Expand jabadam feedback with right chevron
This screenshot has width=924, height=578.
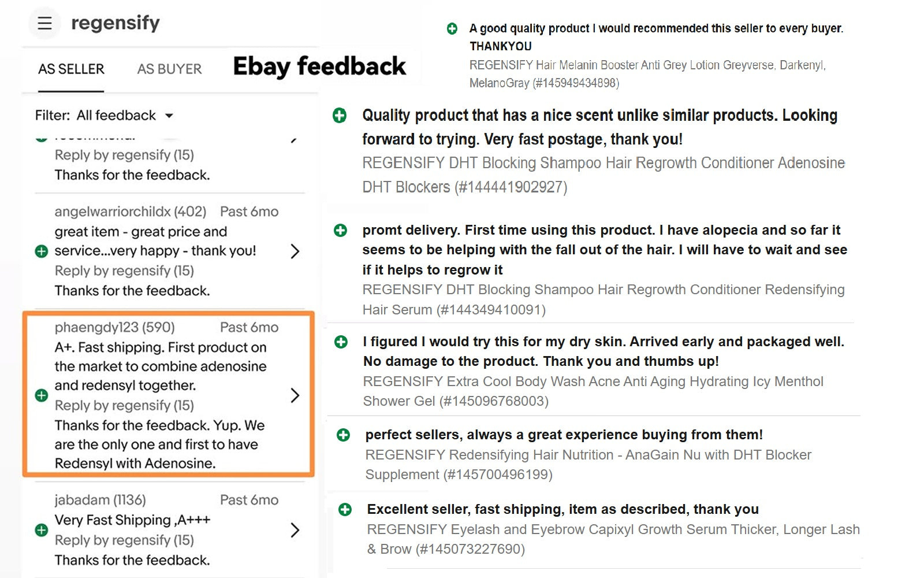click(295, 530)
